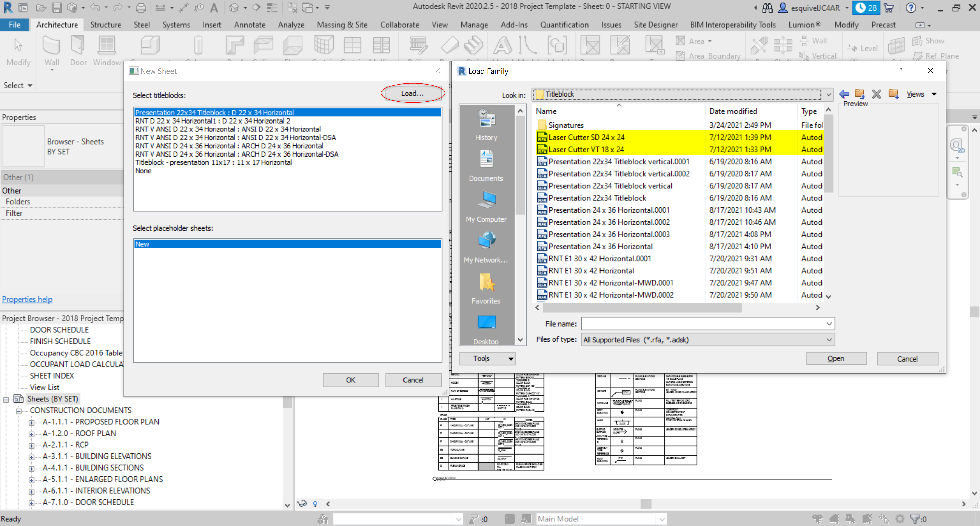Expand A-2.1.1 RCP sheet node
980x526 pixels.
coord(32,445)
